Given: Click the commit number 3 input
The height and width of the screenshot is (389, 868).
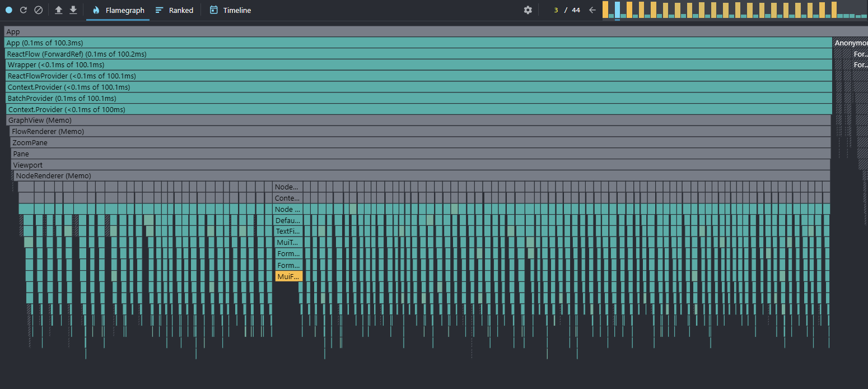Looking at the screenshot, I should pos(556,10).
